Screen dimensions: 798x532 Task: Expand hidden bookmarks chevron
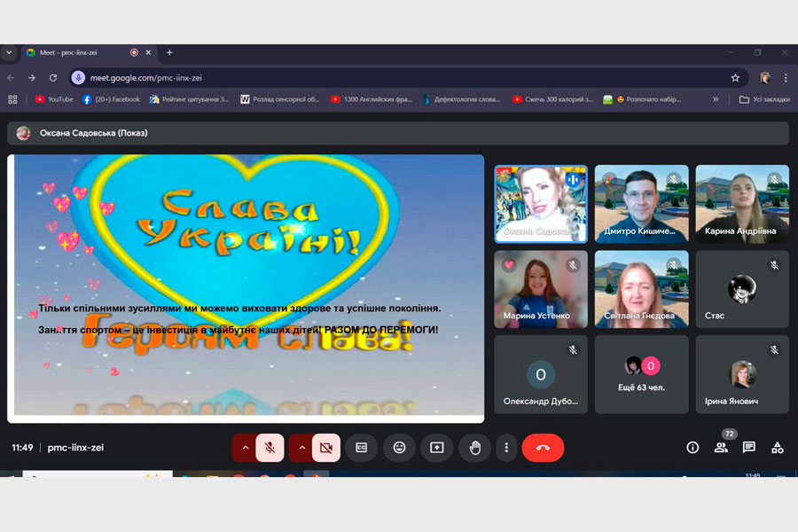pos(716,99)
